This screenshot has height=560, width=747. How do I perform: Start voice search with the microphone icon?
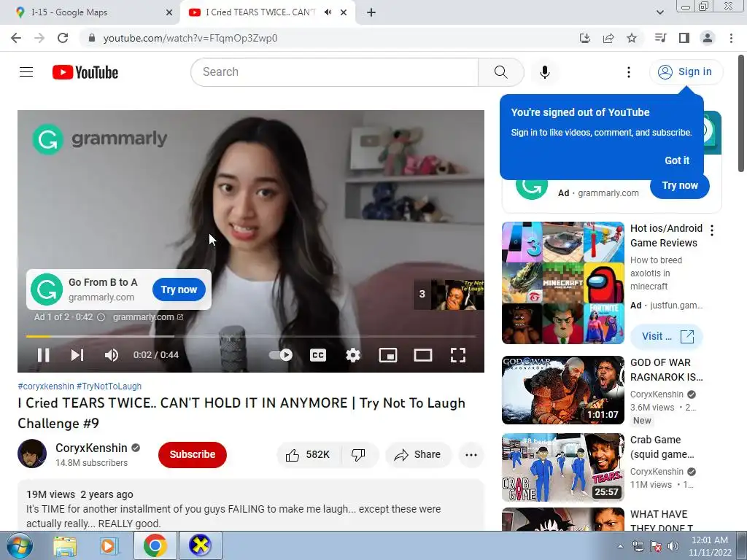coord(545,72)
